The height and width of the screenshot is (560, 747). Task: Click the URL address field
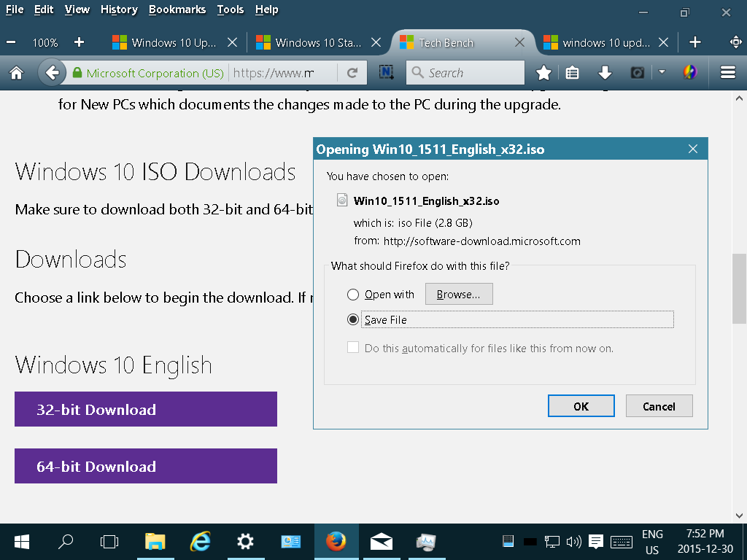coord(283,72)
